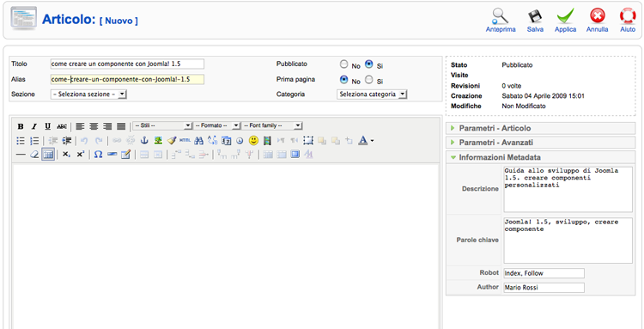Click the Applica apply button
Screen dimensions: 644x329
coord(565,21)
